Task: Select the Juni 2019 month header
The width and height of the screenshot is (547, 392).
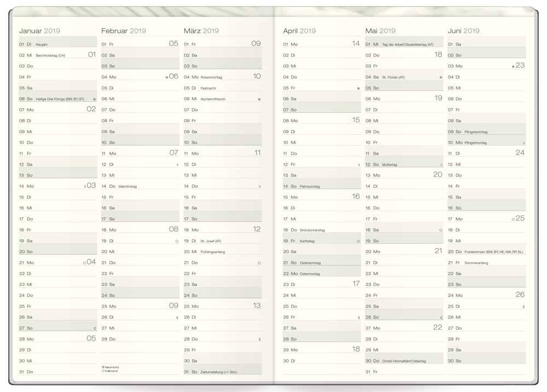Action: 463,31
